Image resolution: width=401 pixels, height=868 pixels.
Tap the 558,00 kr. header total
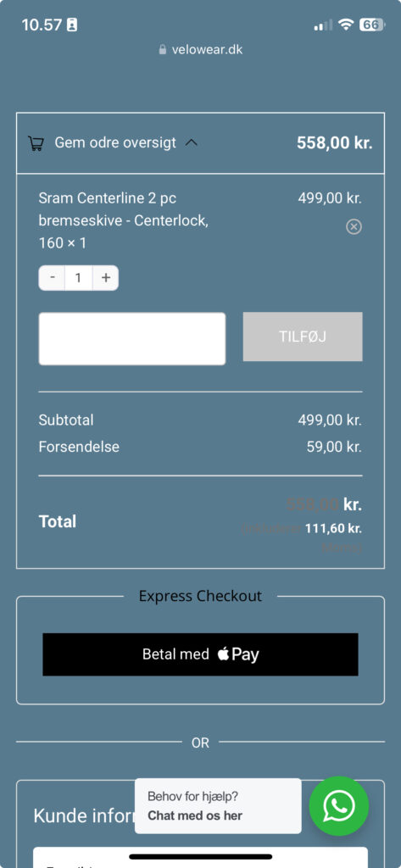(x=335, y=142)
